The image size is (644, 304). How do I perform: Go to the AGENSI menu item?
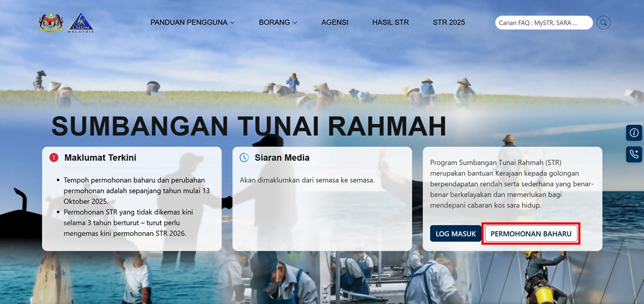coord(334,23)
